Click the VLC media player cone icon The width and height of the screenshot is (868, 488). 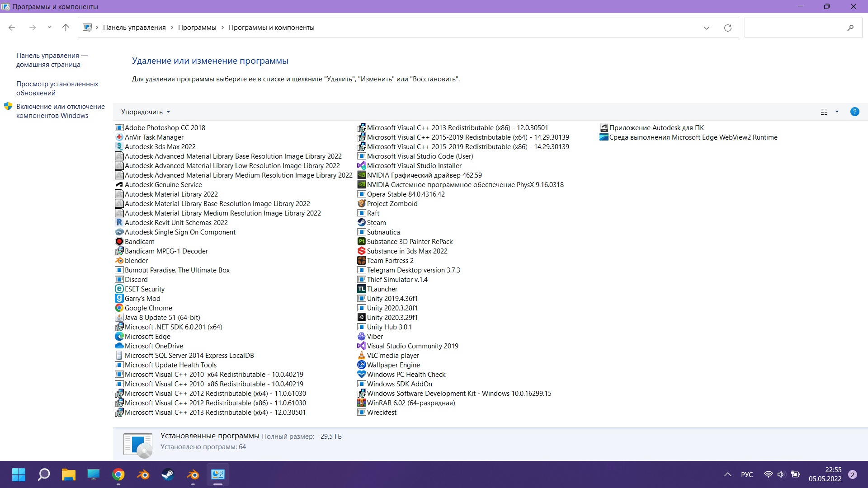361,355
